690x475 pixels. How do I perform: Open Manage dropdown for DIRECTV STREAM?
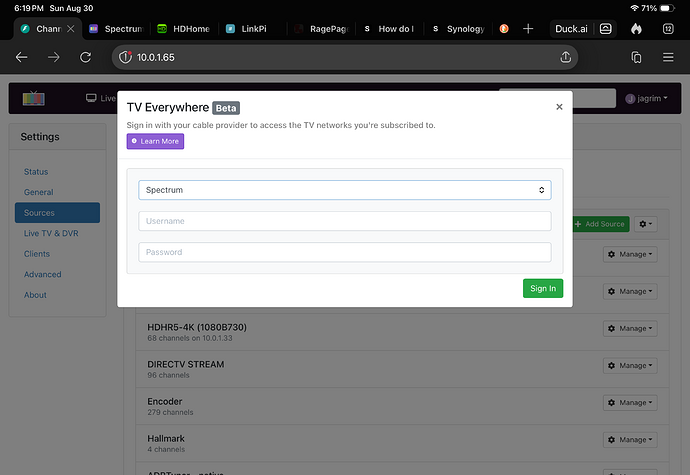coord(630,365)
